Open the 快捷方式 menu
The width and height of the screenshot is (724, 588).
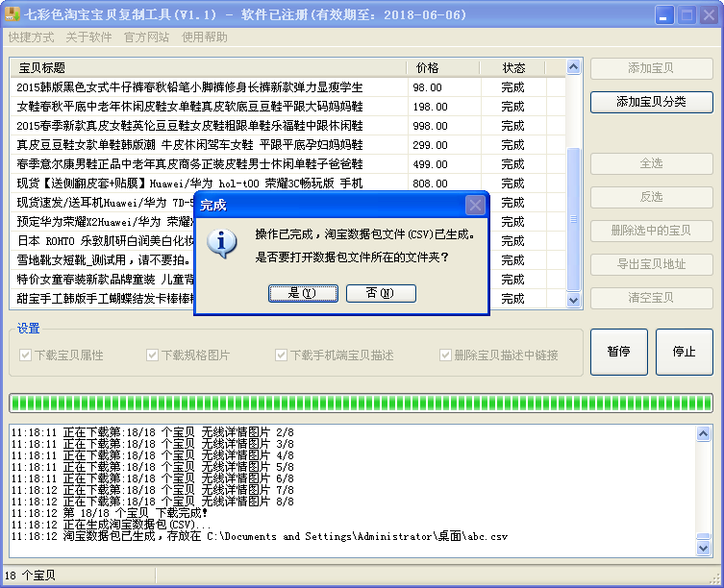pos(31,37)
